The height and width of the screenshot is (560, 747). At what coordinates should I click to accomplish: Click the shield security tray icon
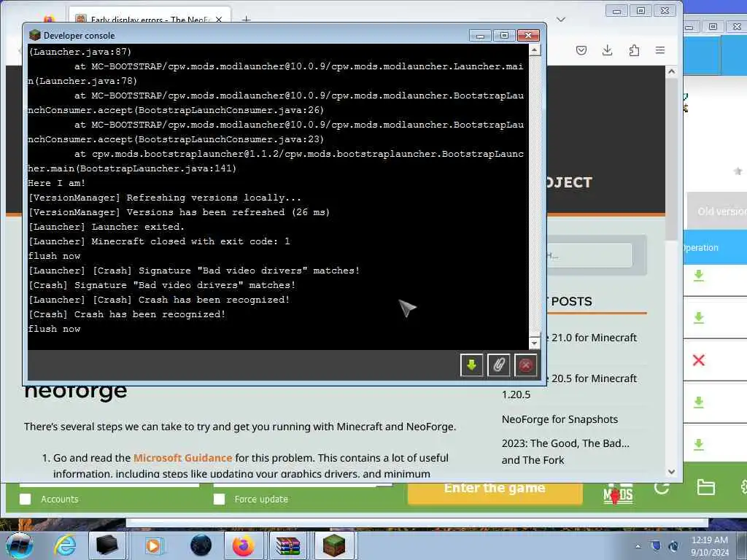point(656,546)
